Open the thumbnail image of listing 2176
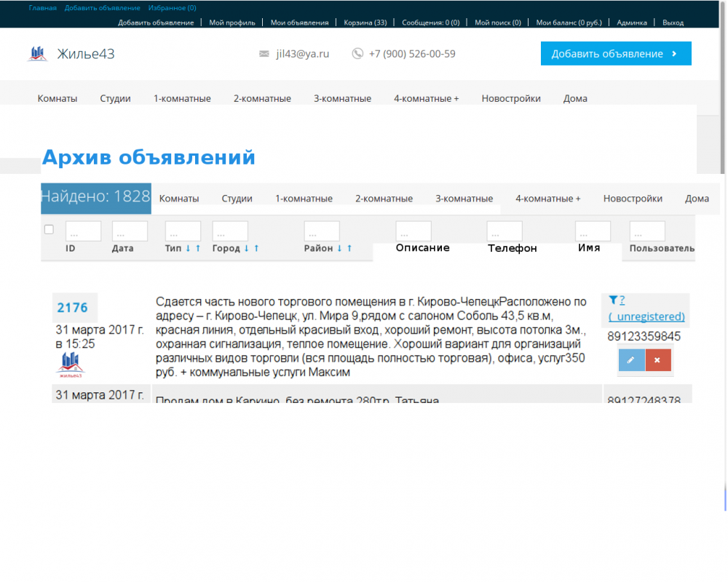Screen dimensions: 728x582 71,364
